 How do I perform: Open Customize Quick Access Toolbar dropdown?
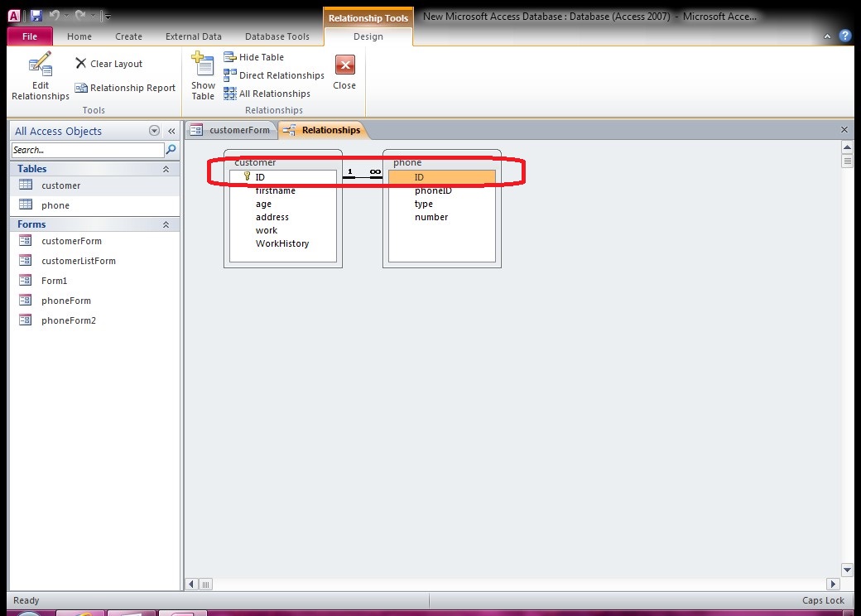tap(108, 16)
